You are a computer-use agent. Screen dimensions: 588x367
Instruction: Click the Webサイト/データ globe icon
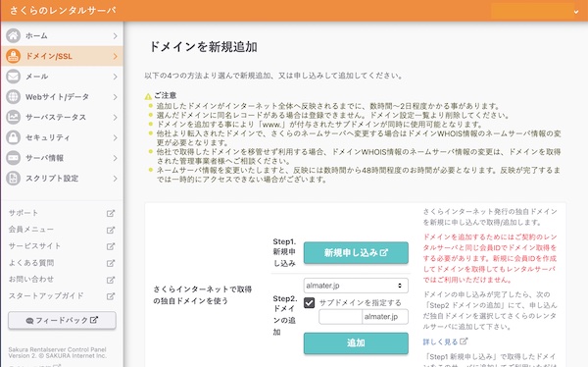coord(13,96)
